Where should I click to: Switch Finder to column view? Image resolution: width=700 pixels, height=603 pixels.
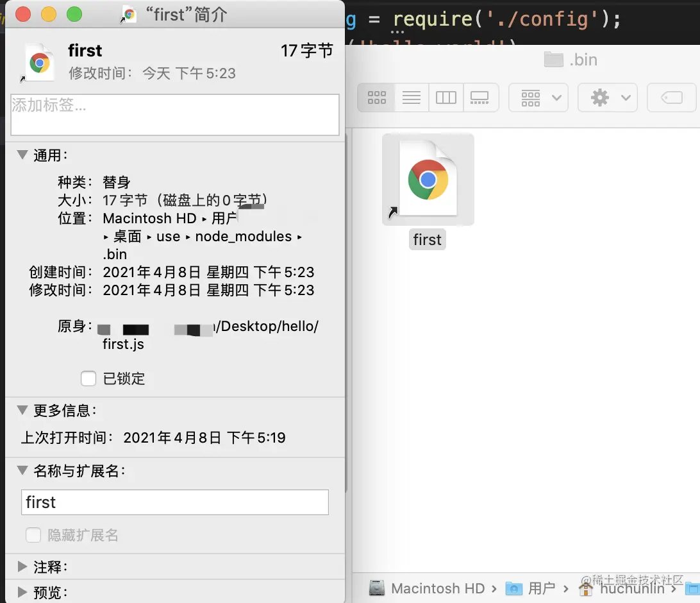tap(446, 98)
